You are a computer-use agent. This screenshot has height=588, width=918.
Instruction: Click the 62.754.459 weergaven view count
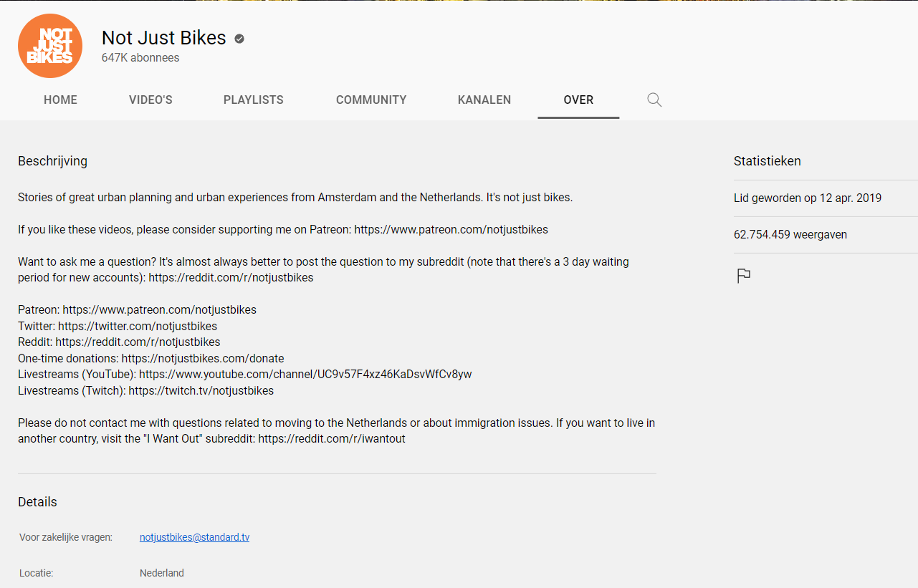click(x=790, y=235)
